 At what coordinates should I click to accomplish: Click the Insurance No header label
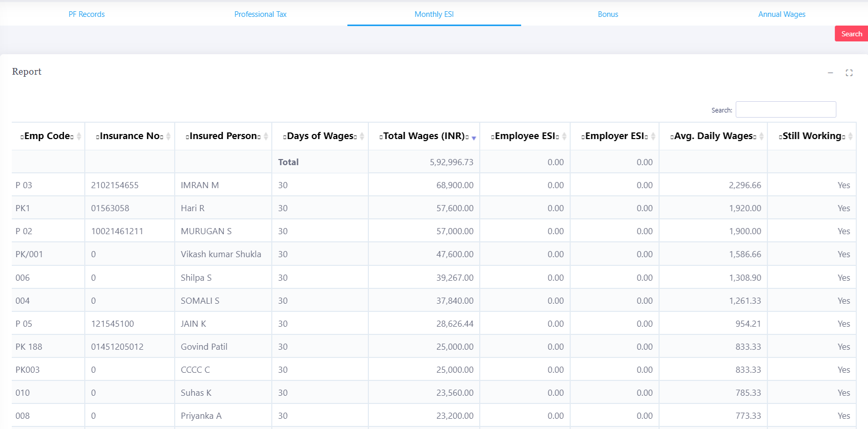[130, 136]
